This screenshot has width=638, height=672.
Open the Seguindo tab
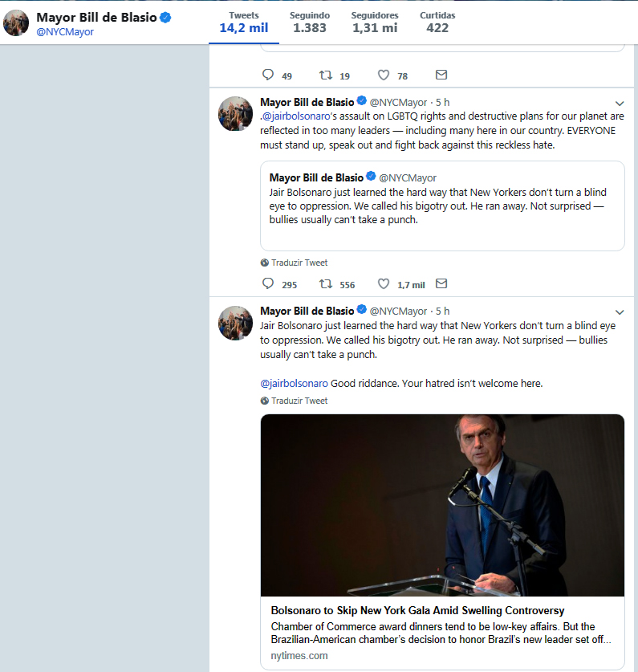pos(310,22)
